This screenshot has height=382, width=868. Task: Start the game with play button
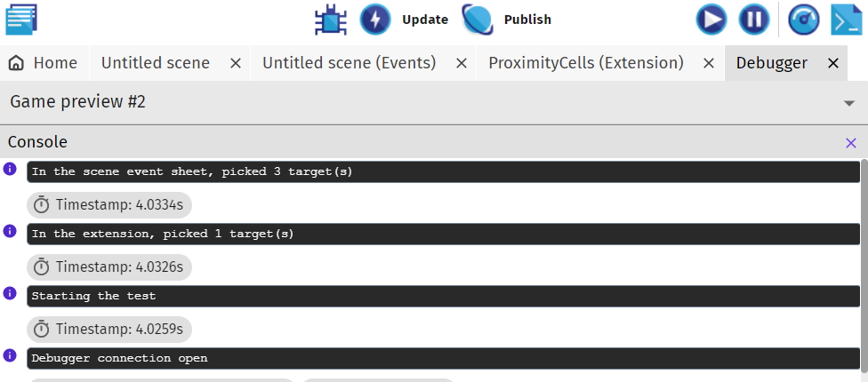(711, 20)
